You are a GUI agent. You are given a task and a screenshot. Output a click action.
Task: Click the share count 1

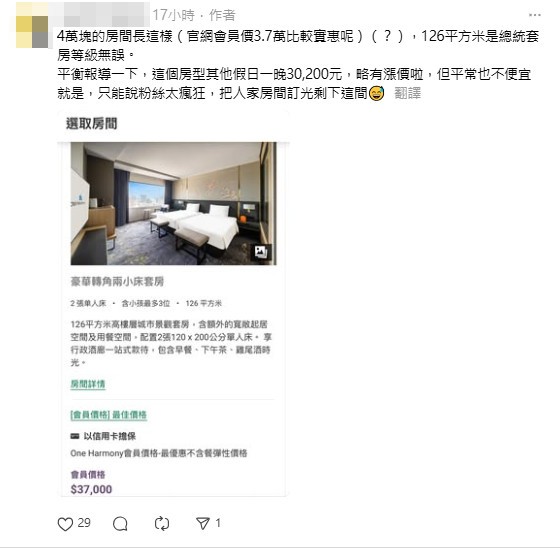(x=218, y=523)
